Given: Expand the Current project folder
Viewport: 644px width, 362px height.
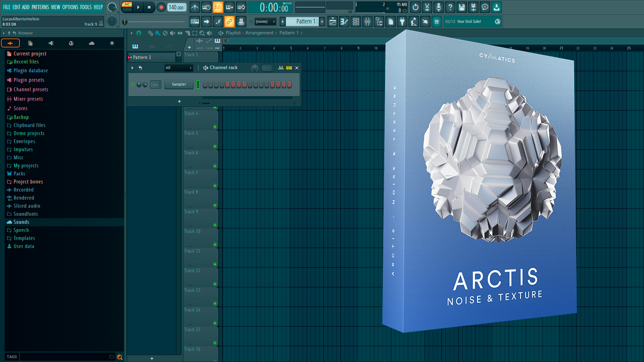Looking at the screenshot, I should point(30,54).
